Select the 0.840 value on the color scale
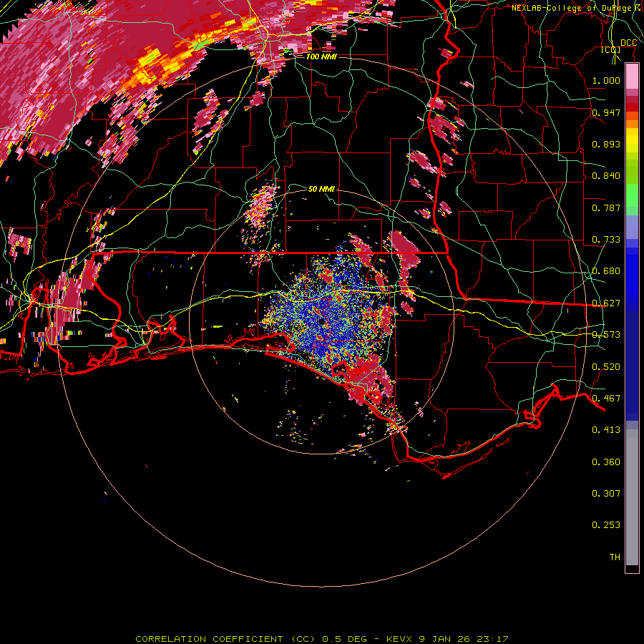Viewport: 644px width, 644px height. click(606, 176)
